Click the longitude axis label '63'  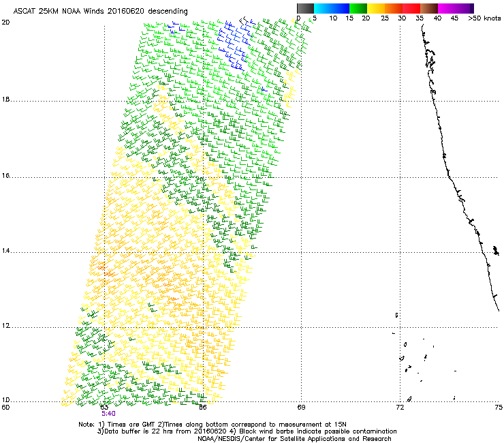104,408
